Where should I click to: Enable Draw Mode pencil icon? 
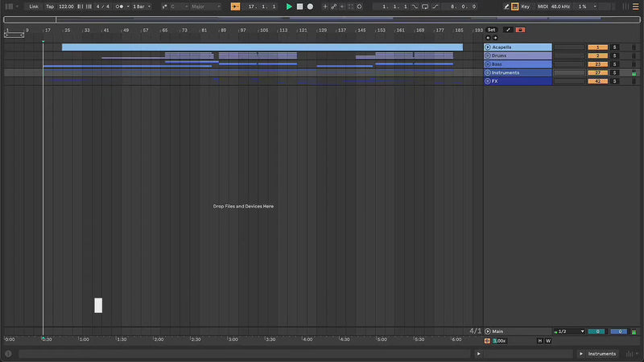(x=506, y=6)
